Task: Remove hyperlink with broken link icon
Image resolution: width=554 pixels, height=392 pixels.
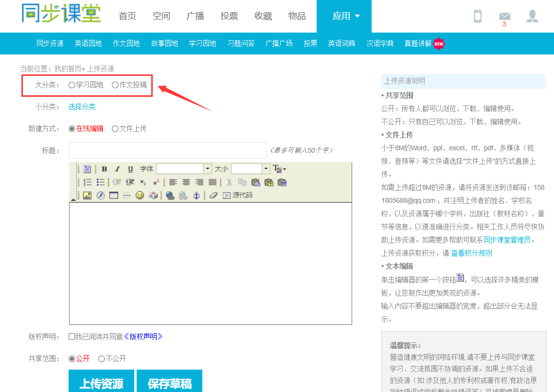Action: coord(183,196)
